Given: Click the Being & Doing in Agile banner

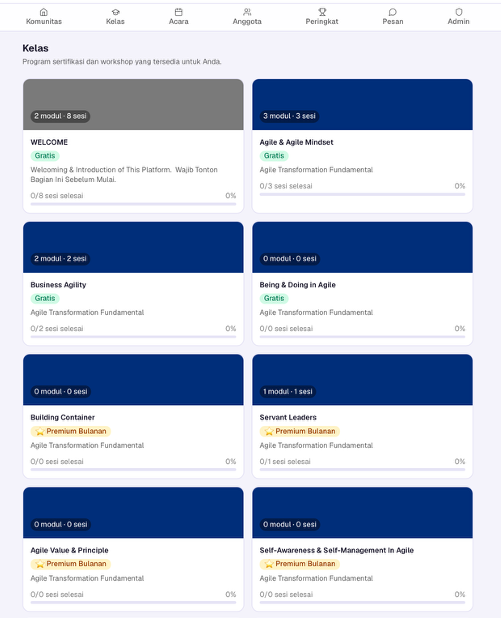Looking at the screenshot, I should point(363,247).
